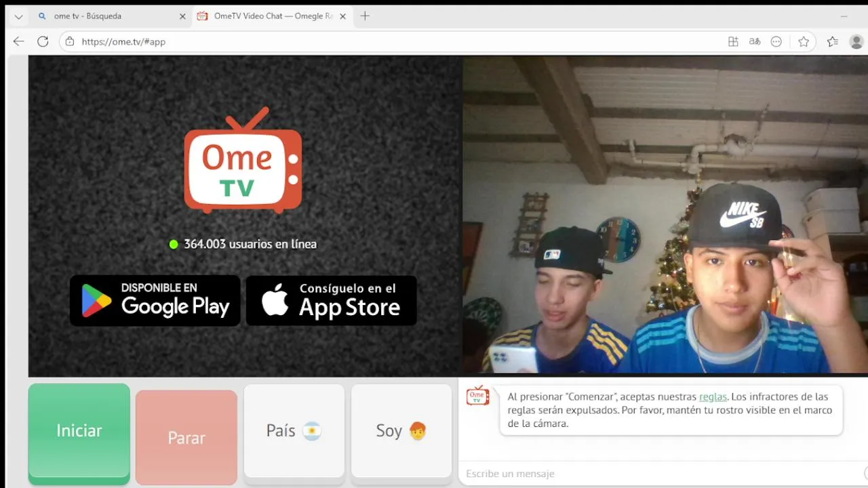Open the "reglas" link
Image resolution: width=868 pixels, height=488 pixels.
(x=713, y=396)
